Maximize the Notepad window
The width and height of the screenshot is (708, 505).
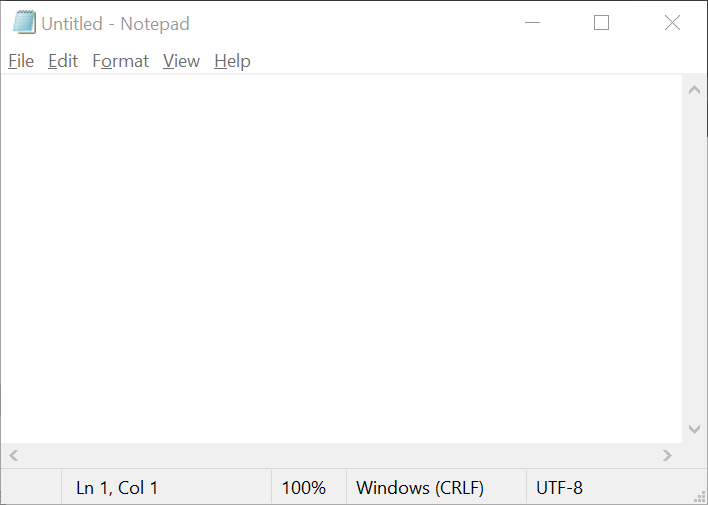tap(601, 22)
